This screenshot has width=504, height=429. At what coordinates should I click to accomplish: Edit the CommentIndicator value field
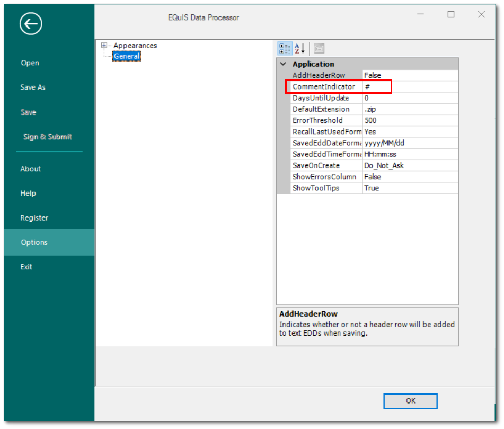click(410, 86)
